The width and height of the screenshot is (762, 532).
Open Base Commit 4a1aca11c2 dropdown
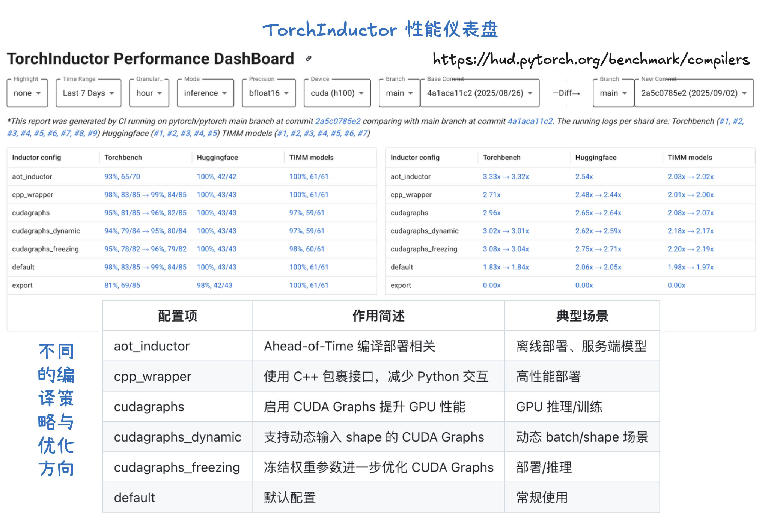[x=479, y=93]
